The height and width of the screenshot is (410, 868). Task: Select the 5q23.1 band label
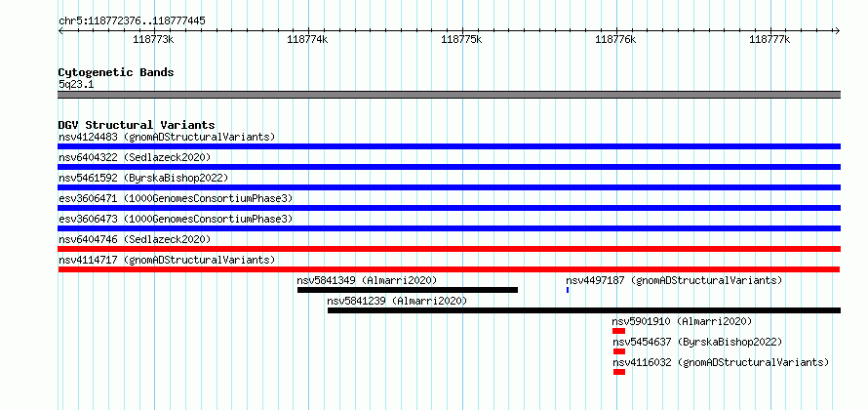coord(75,84)
